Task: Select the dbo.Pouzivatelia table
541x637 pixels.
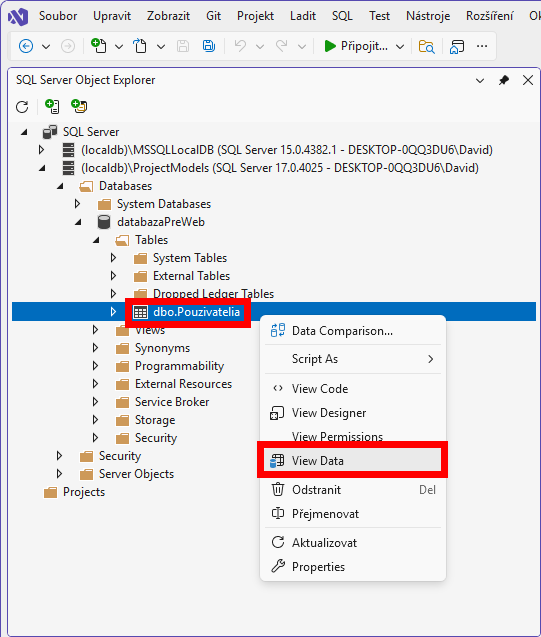Action: click(x=196, y=312)
